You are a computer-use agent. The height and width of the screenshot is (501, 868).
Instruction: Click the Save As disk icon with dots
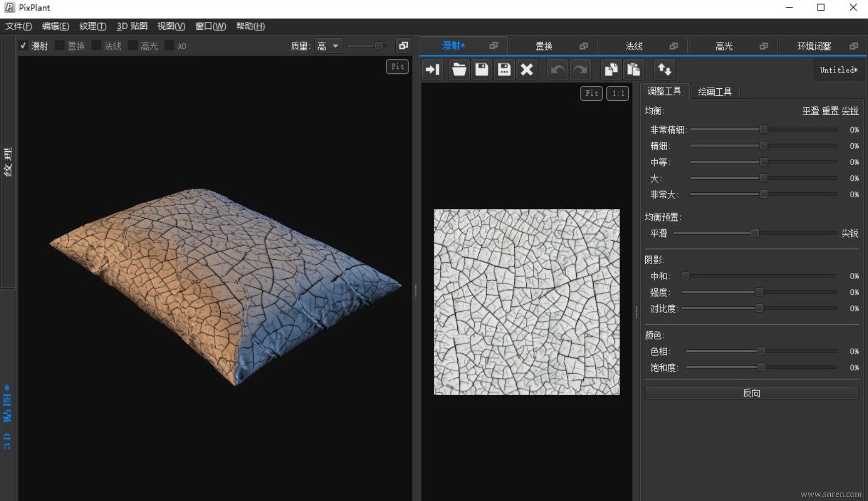pos(504,70)
